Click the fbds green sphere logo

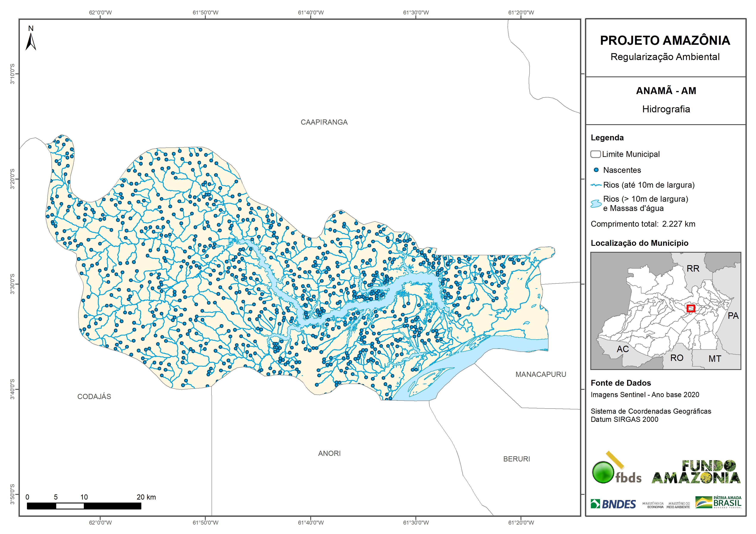click(x=603, y=472)
